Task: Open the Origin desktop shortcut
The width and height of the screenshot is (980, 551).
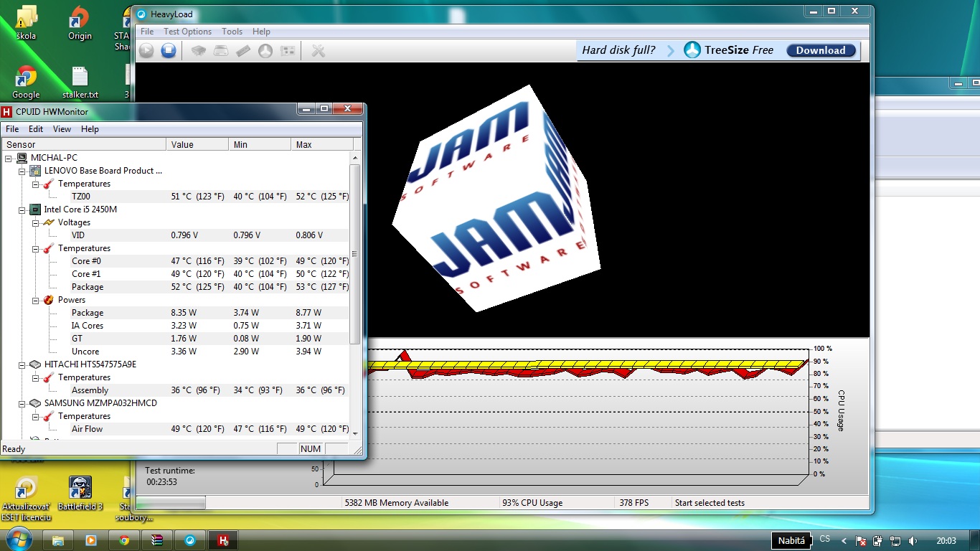Action: [80, 22]
